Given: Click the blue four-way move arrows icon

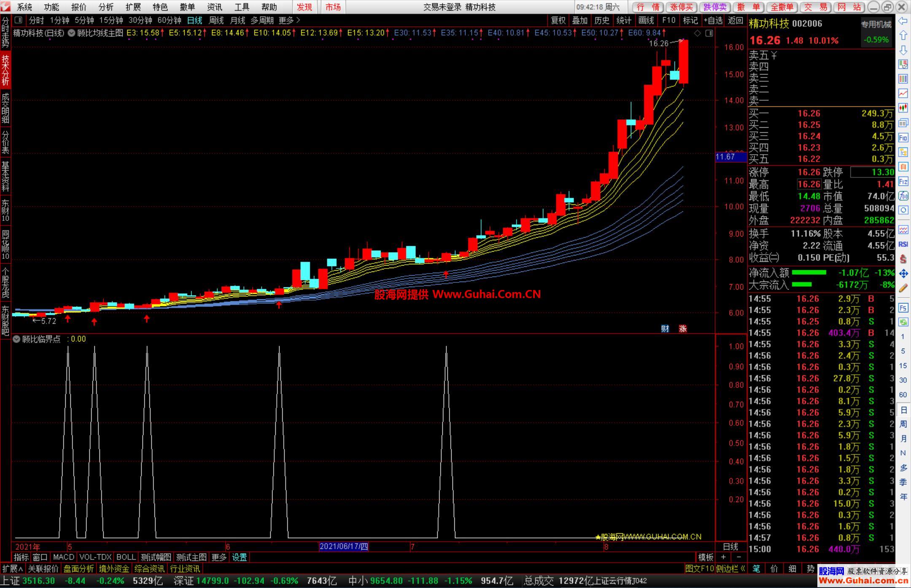Looking at the screenshot, I should [x=903, y=274].
